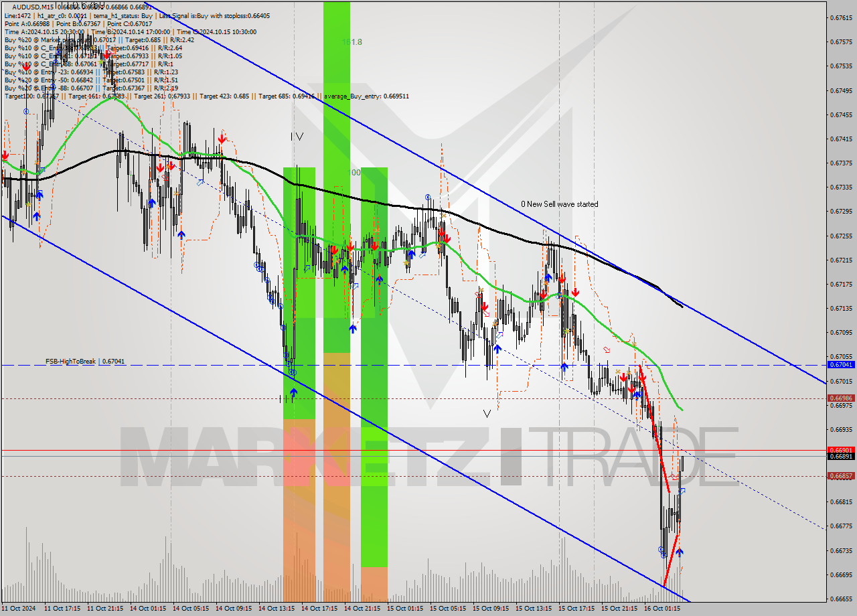This screenshot has height=616, width=857.
Task: Click '0 New Sell wave started' annotation
Action: (x=560, y=204)
